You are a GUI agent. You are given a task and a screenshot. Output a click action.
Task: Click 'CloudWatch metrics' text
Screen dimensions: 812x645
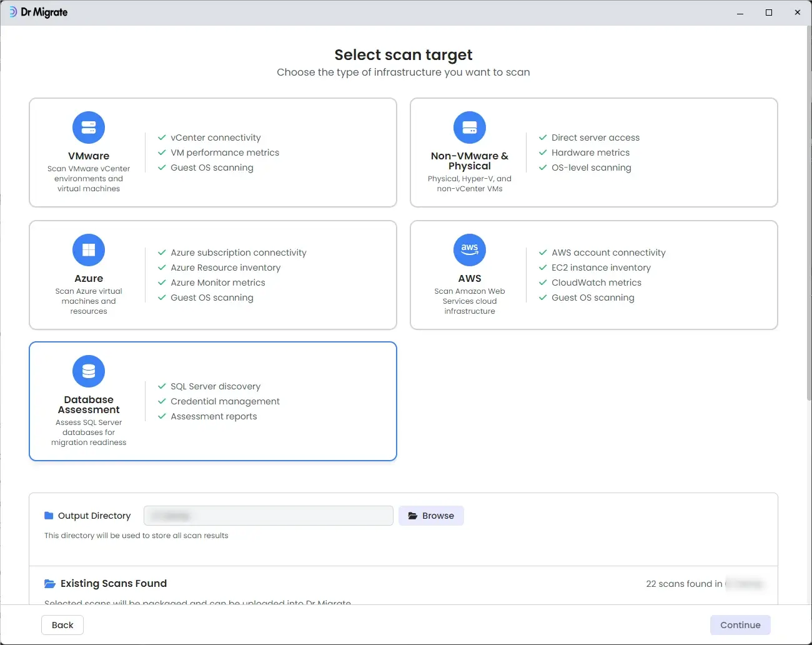(x=597, y=282)
